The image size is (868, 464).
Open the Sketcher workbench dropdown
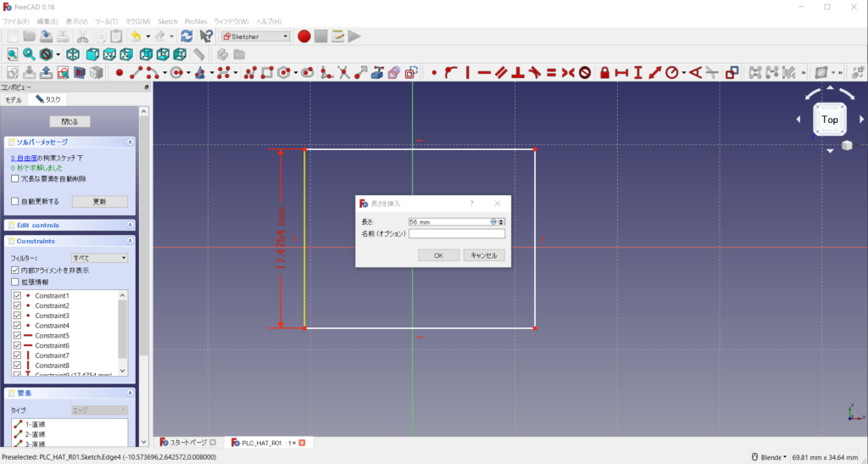pyautogui.click(x=255, y=36)
